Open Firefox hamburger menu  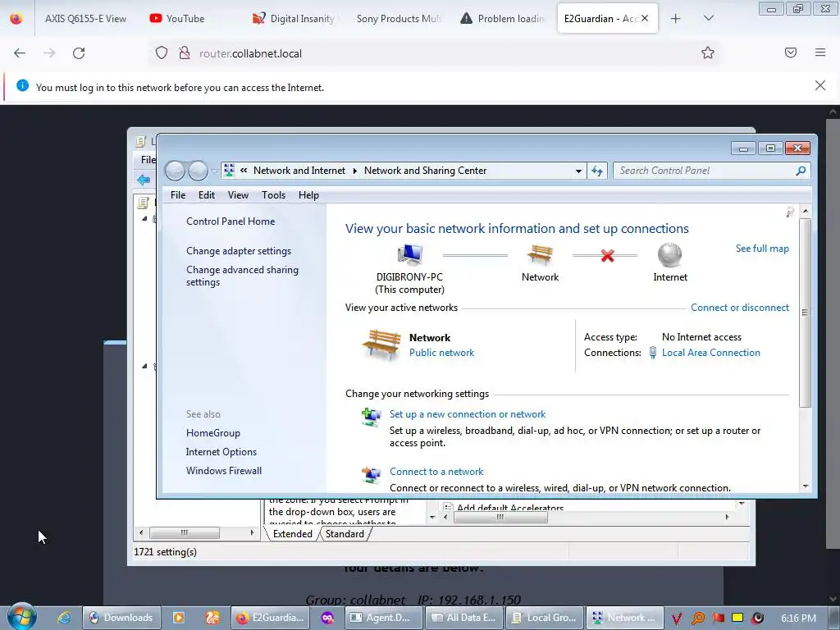820,52
